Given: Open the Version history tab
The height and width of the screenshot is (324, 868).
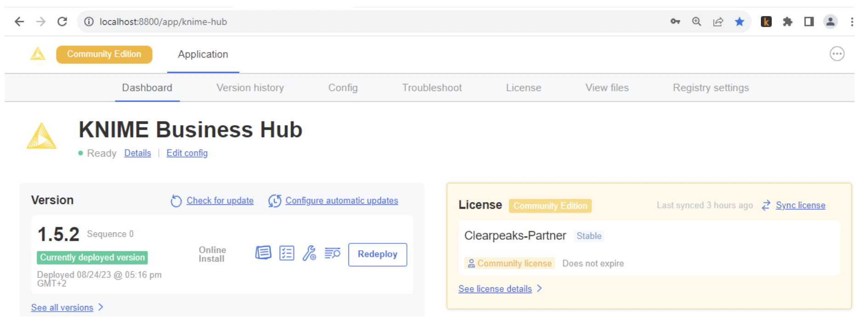Looking at the screenshot, I should pyautogui.click(x=250, y=87).
